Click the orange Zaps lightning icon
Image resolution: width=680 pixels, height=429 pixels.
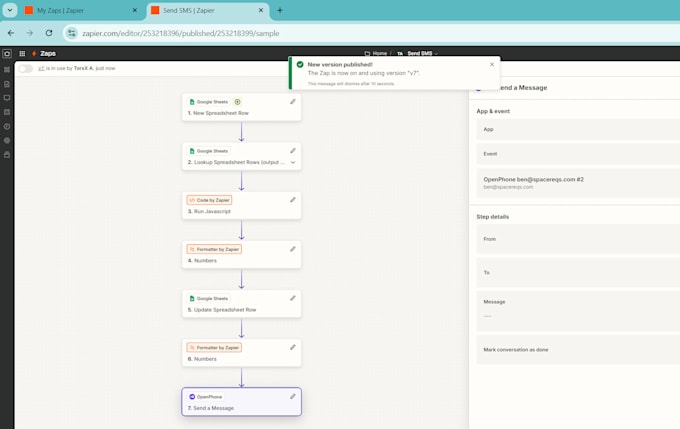[34, 53]
